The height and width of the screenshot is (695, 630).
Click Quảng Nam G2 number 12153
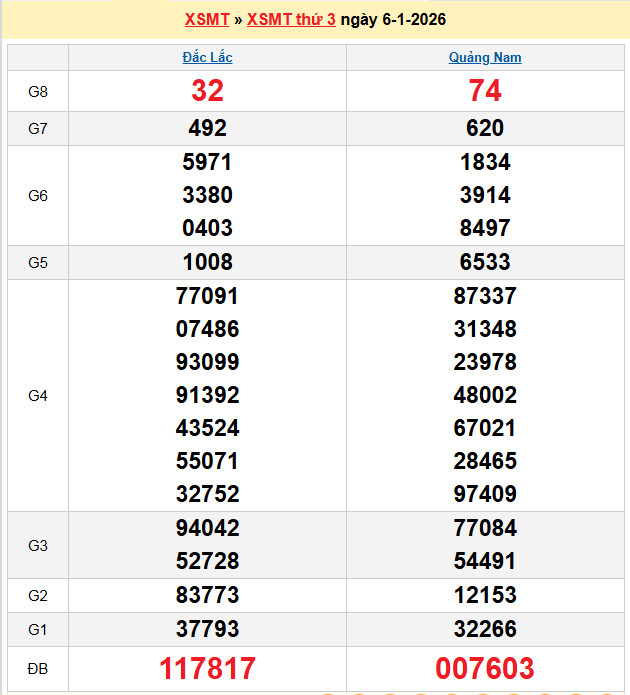point(486,595)
